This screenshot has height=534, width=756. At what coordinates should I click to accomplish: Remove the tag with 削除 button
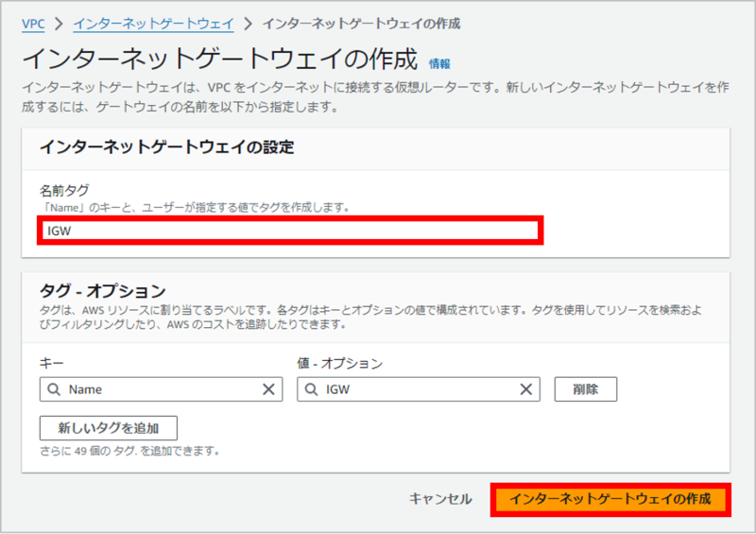coord(585,389)
